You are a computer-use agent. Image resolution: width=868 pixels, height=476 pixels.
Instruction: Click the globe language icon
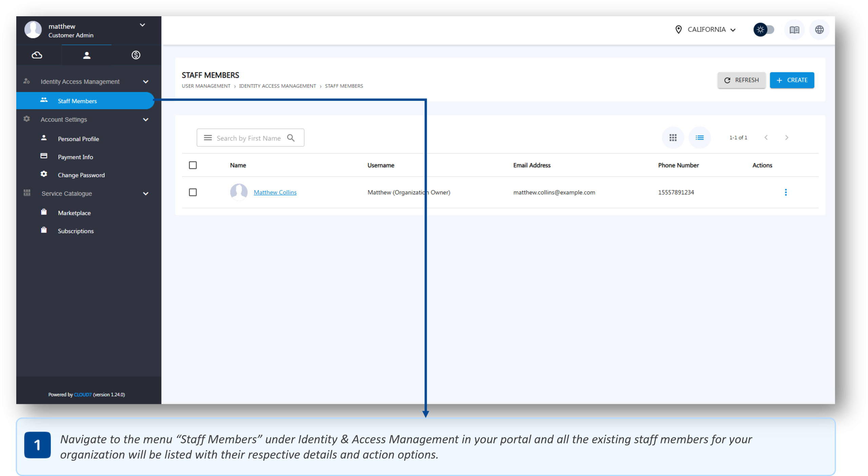coord(819,30)
